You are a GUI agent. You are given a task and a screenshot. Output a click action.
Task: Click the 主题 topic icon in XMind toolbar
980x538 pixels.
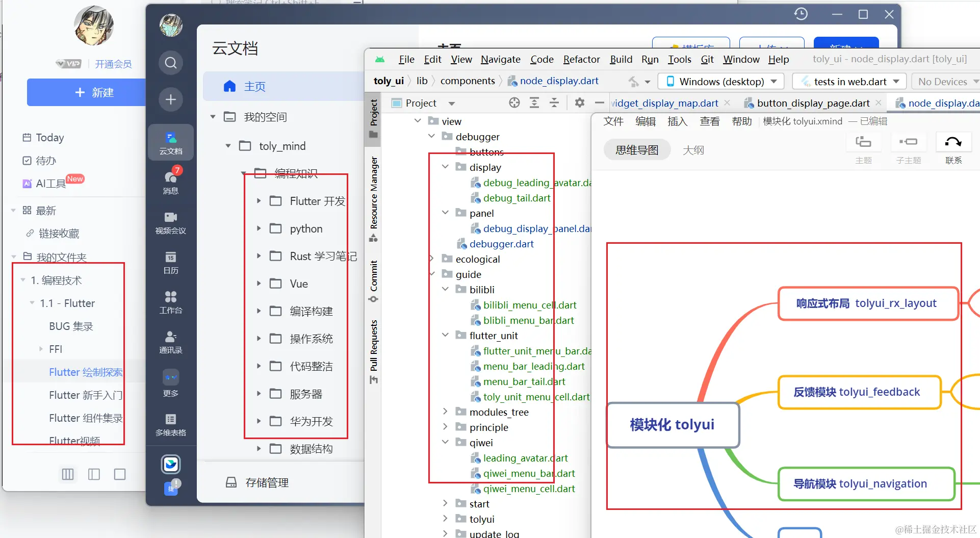[x=863, y=142]
